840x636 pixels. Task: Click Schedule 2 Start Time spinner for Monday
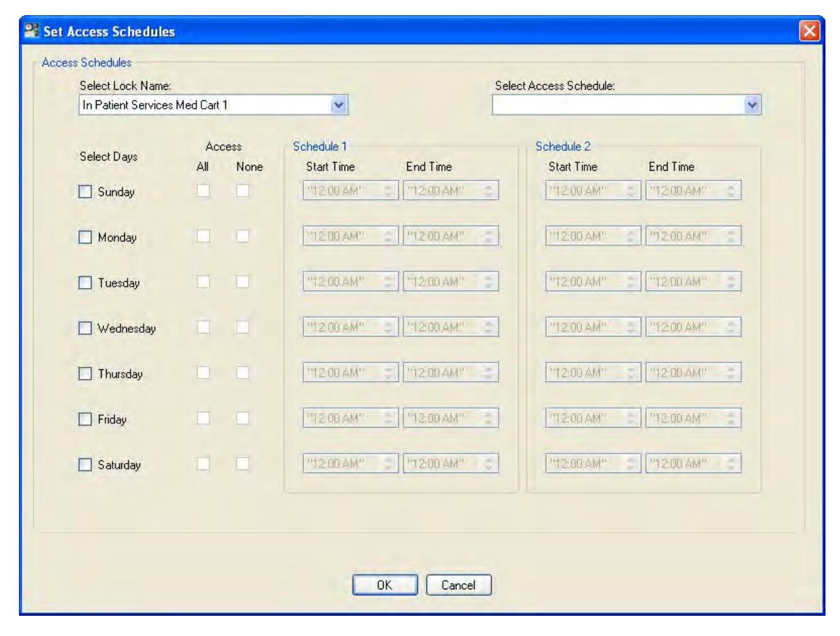pos(631,236)
